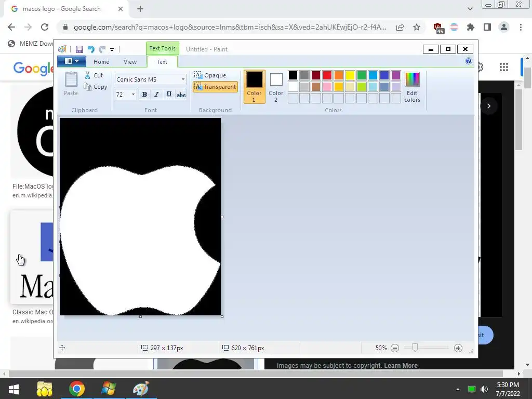Toggle Bold text formatting
The width and height of the screenshot is (532, 399).
point(144,95)
